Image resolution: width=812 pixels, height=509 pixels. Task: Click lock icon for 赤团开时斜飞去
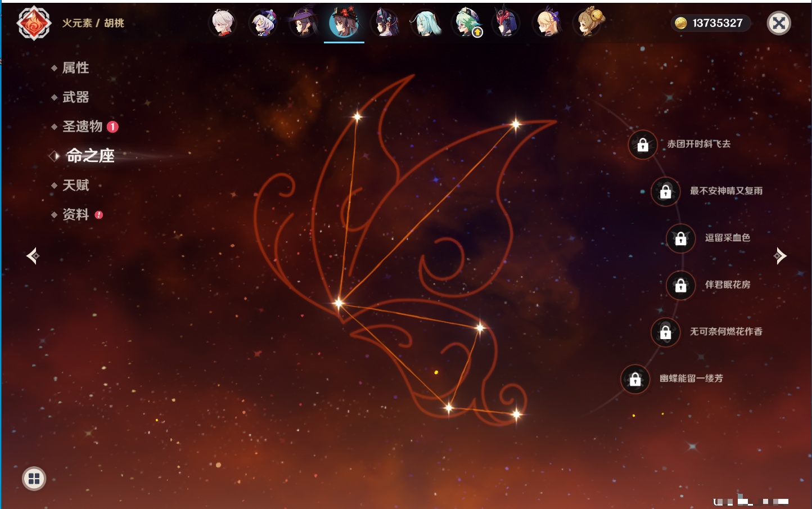(643, 145)
